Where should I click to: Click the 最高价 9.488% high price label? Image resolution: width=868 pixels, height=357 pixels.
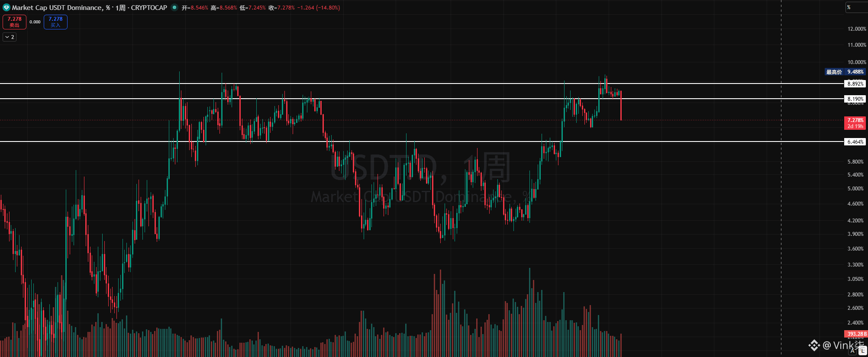pos(845,72)
